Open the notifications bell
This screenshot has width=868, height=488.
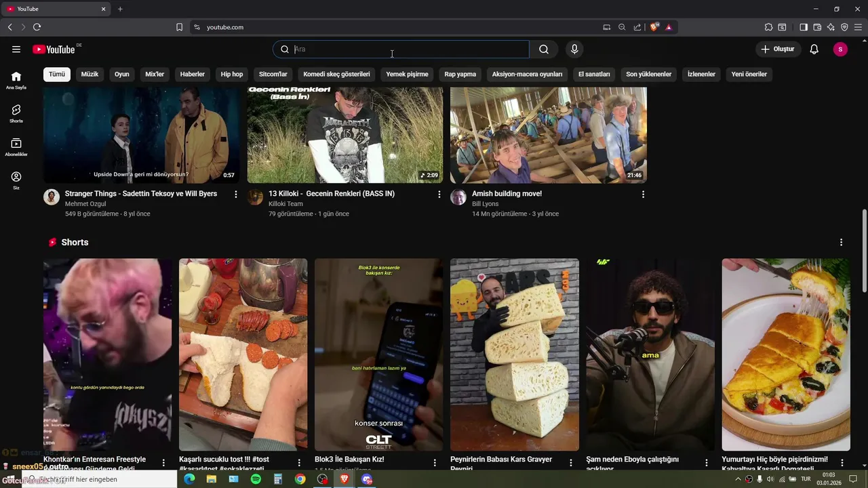point(814,49)
